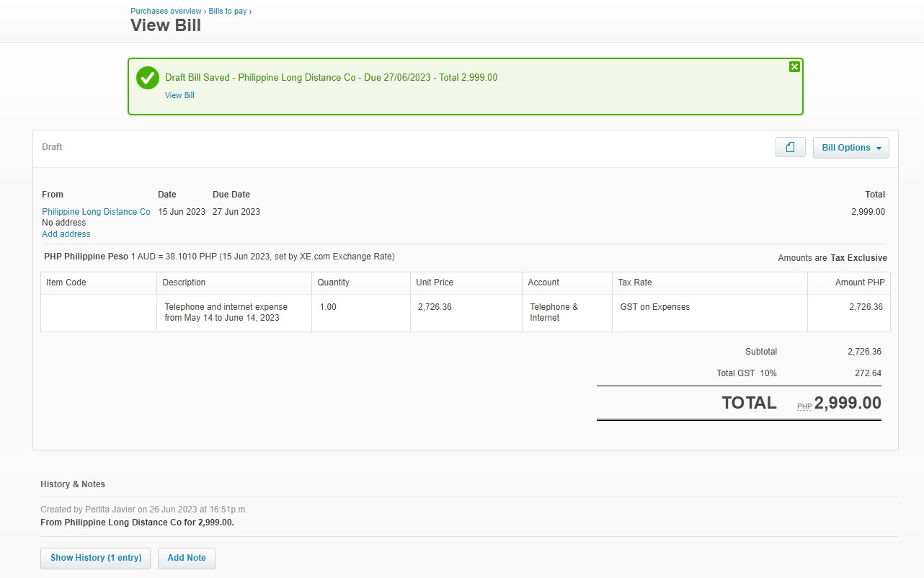Click the Add address link
This screenshot has height=578, width=924.
point(66,234)
